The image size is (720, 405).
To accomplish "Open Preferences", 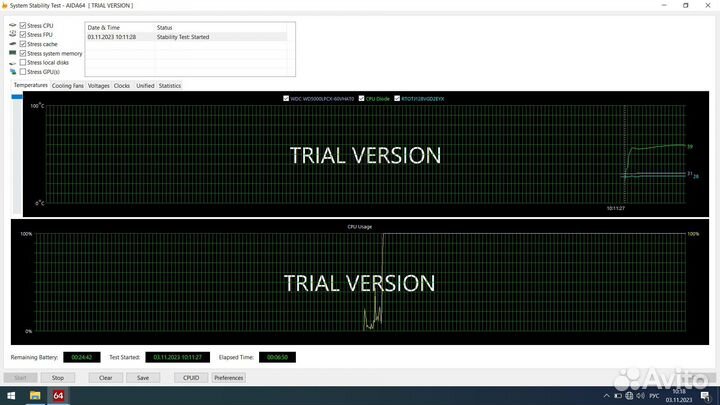I will [x=229, y=377].
